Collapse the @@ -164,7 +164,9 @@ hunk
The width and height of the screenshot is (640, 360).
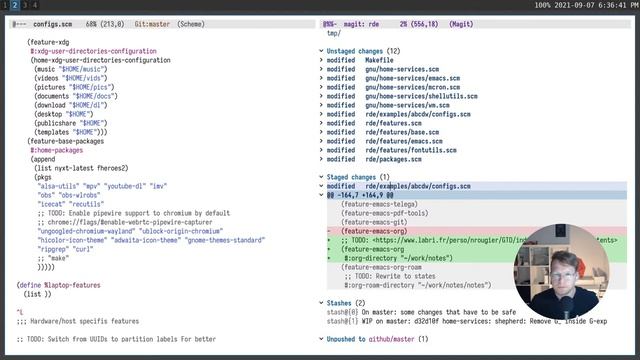(x=321, y=195)
